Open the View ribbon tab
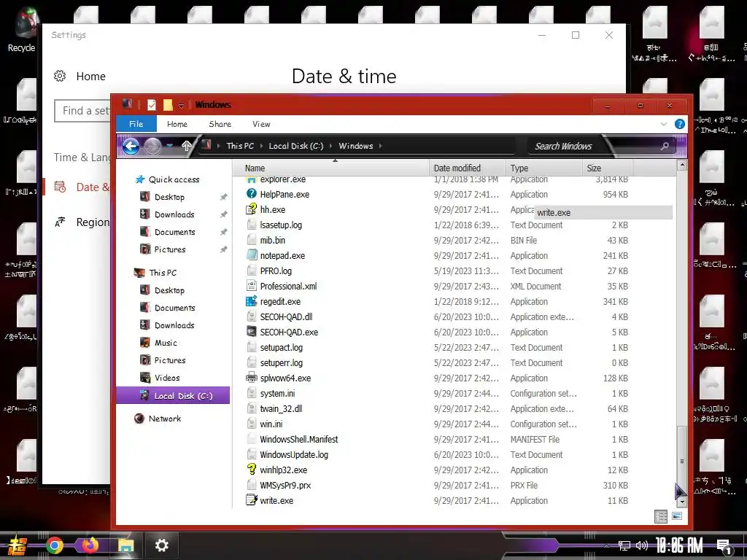Image resolution: width=747 pixels, height=560 pixels. click(x=261, y=124)
